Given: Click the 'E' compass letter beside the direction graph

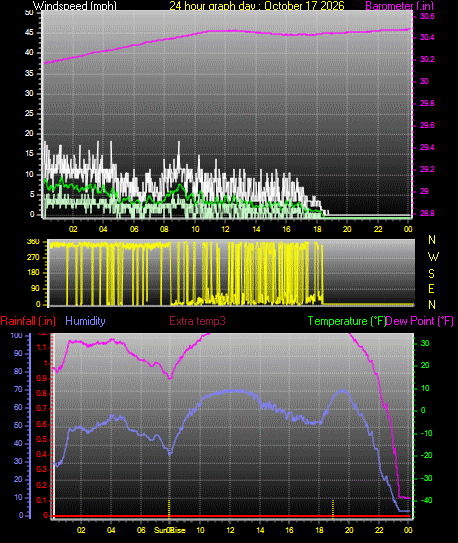Looking at the screenshot, I should coord(431,289).
